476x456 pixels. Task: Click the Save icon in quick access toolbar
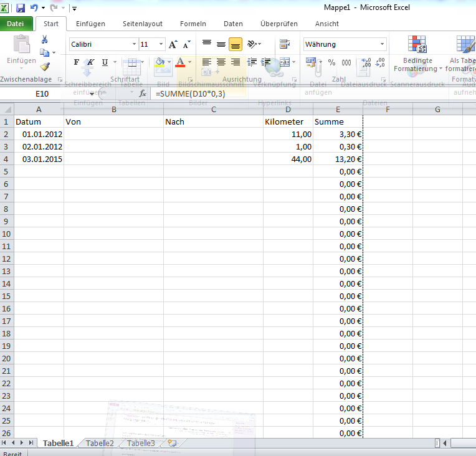click(21, 8)
